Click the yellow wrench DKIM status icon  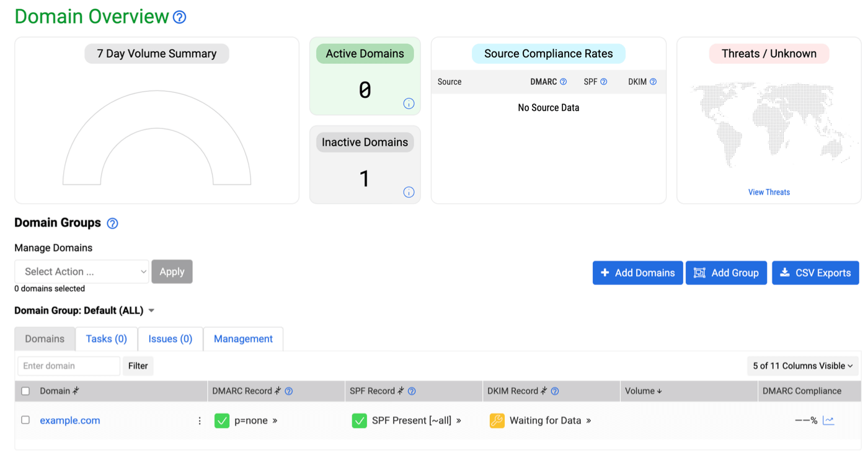pos(497,421)
